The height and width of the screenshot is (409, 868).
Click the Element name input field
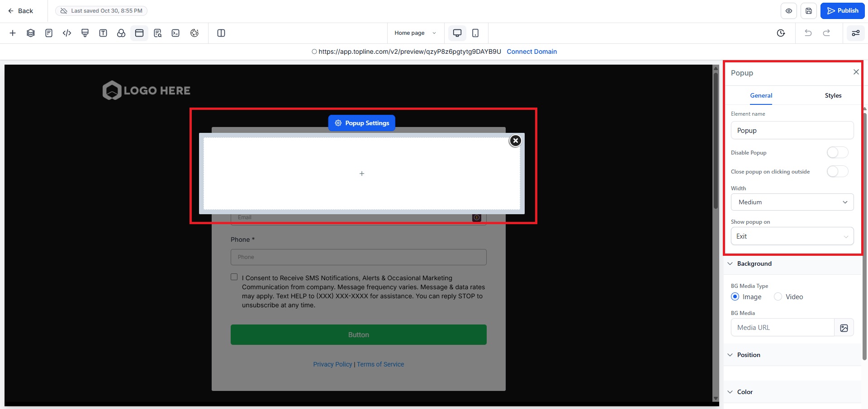pos(792,130)
